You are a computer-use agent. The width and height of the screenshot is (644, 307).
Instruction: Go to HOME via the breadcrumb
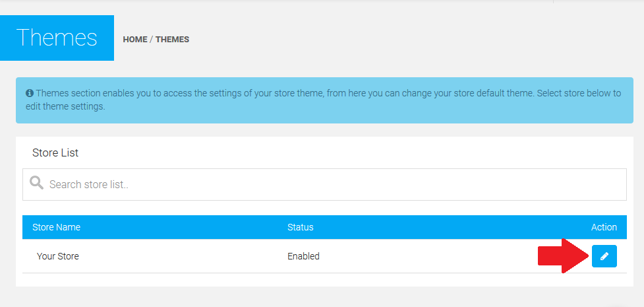click(x=135, y=40)
